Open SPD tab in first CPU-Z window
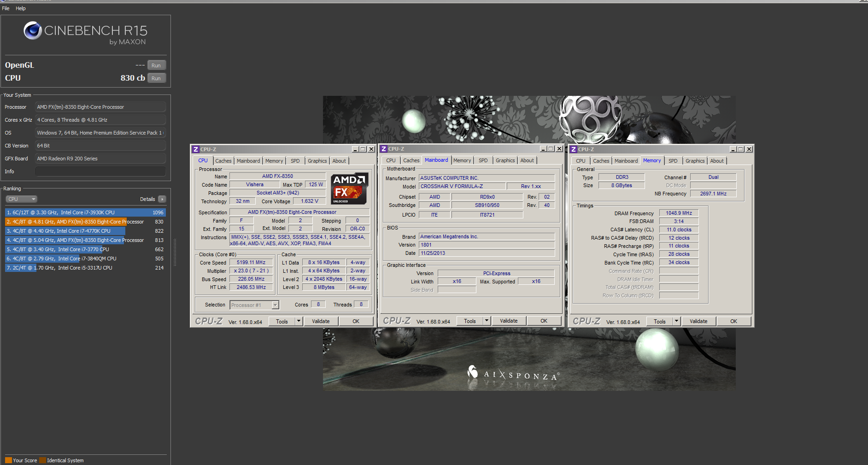 click(x=295, y=161)
